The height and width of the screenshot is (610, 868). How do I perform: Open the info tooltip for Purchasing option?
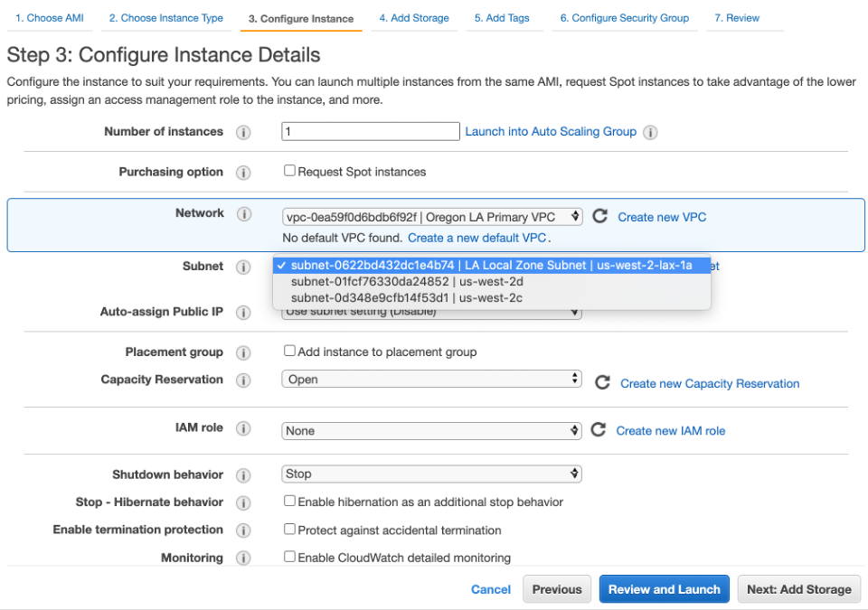pyautogui.click(x=243, y=172)
